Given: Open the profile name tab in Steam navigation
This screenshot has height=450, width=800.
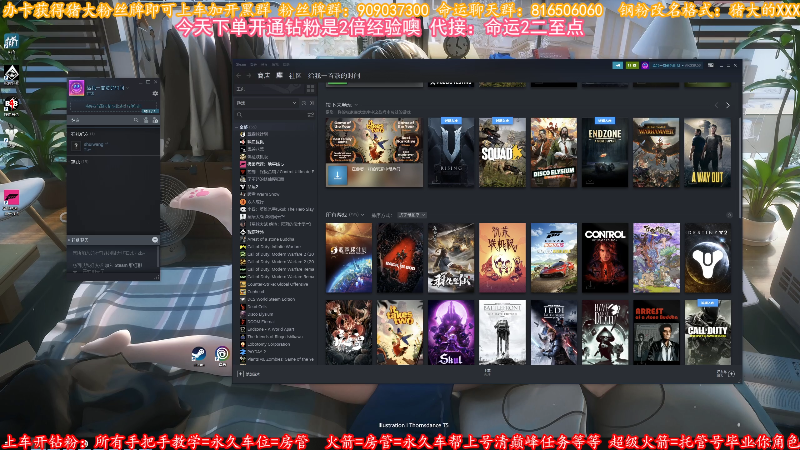Looking at the screenshot, I should (x=334, y=76).
